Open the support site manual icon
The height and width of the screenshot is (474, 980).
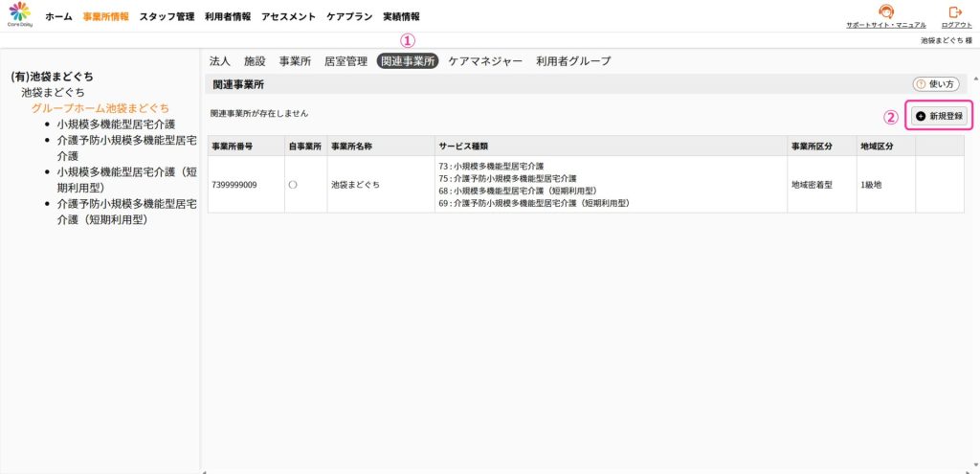pos(885,12)
